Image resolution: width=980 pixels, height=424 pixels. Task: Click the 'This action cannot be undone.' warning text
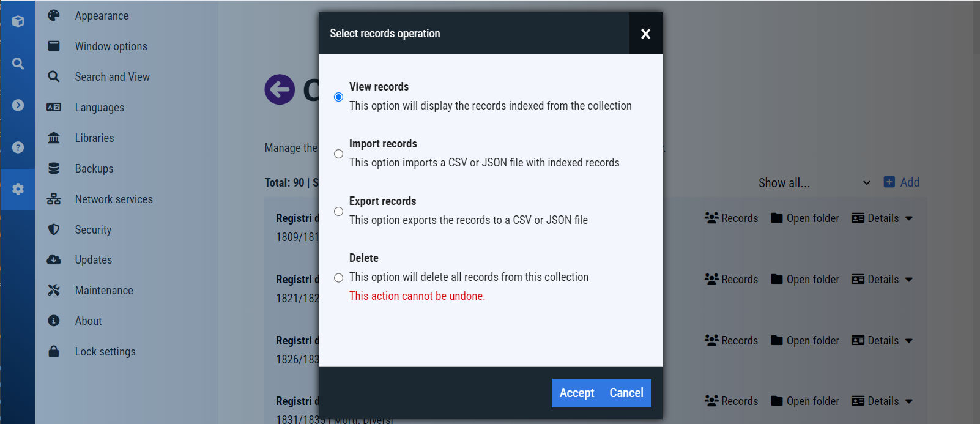(x=417, y=296)
